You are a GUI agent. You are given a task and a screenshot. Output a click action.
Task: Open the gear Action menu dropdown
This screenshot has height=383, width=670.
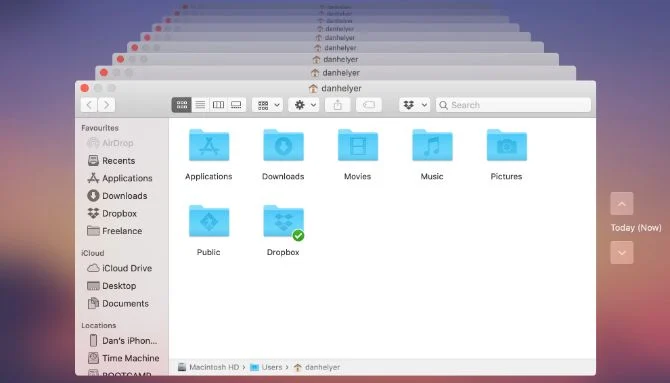pyautogui.click(x=304, y=105)
